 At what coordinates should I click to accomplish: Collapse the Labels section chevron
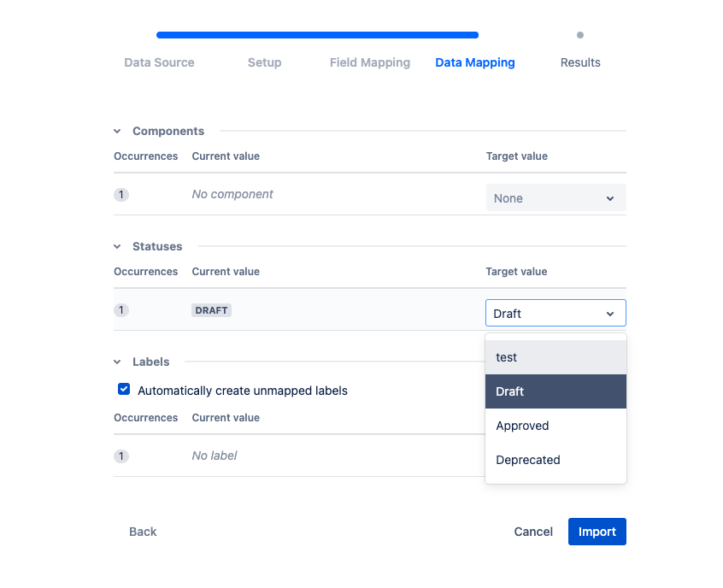118,362
